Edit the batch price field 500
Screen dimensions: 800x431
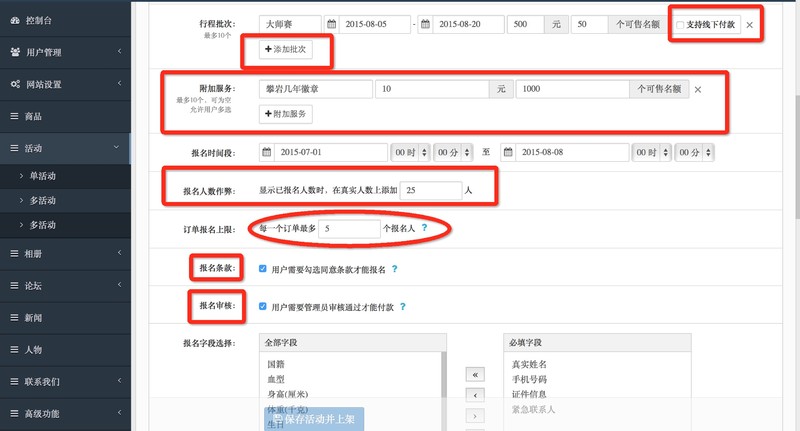coord(526,24)
